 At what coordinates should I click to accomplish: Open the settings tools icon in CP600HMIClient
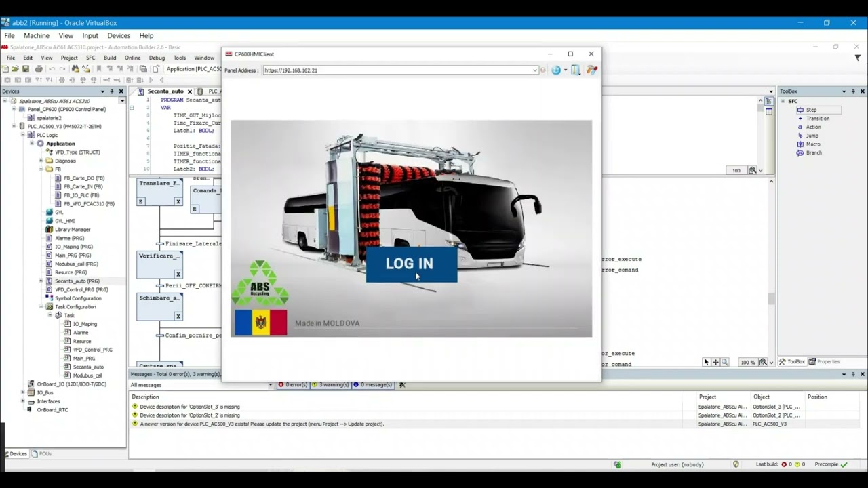(592, 70)
